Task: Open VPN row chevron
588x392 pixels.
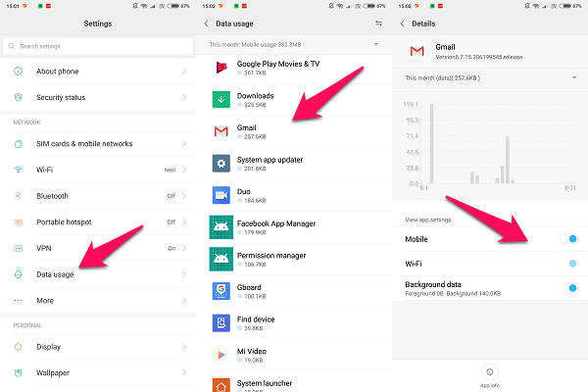Action: click(184, 248)
